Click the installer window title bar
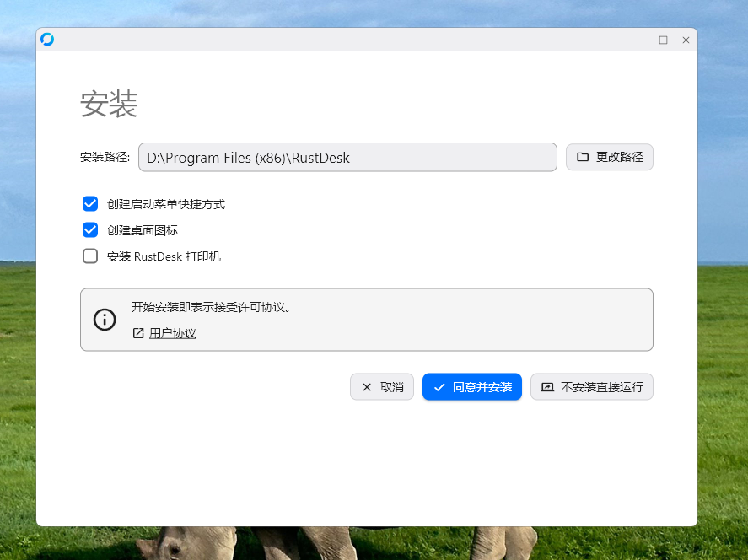The width and height of the screenshot is (748, 560). tap(337, 39)
